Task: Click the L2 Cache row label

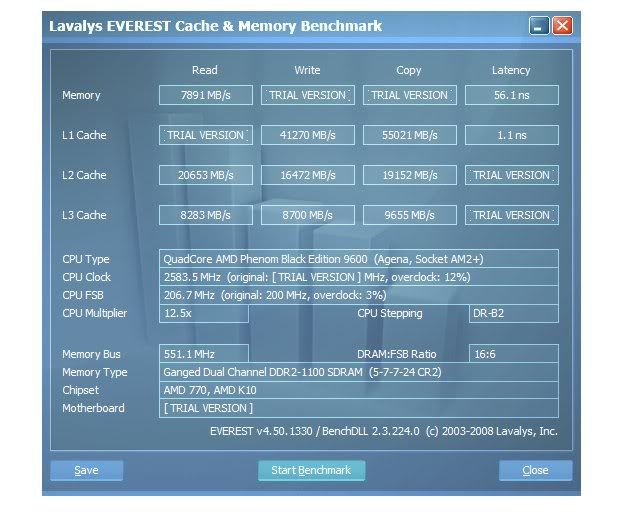Action: tap(84, 175)
